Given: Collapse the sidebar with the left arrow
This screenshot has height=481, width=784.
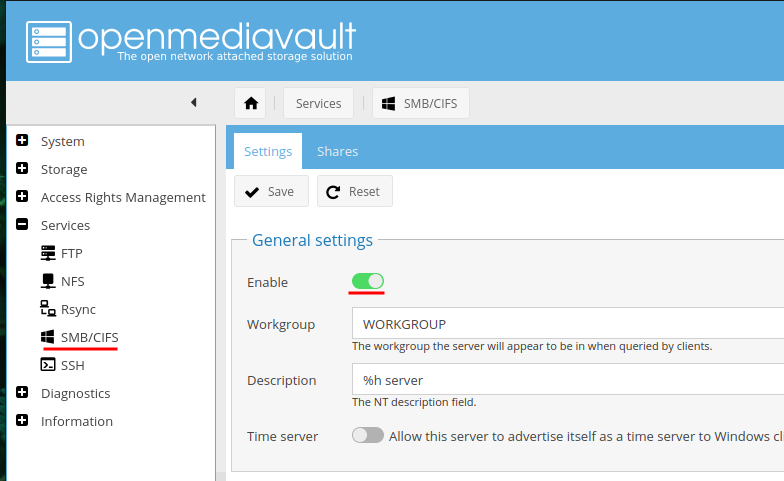Looking at the screenshot, I should click(194, 102).
